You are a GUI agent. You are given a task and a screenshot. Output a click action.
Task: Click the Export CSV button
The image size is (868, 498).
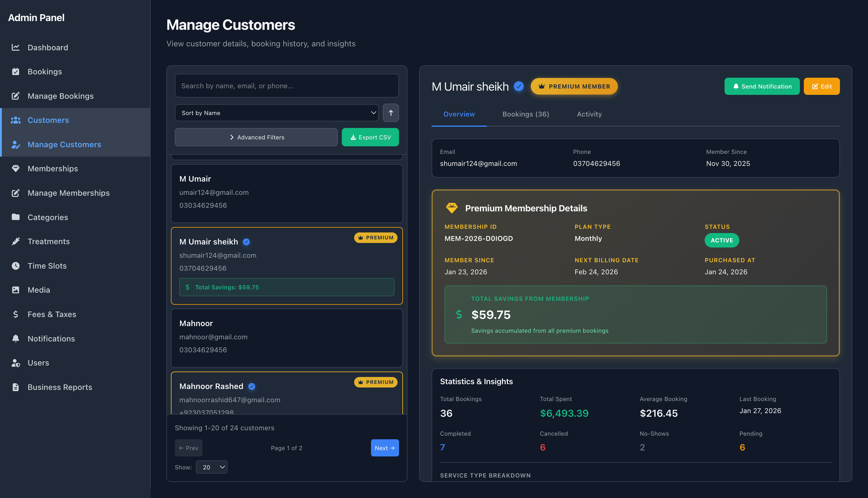tap(370, 137)
